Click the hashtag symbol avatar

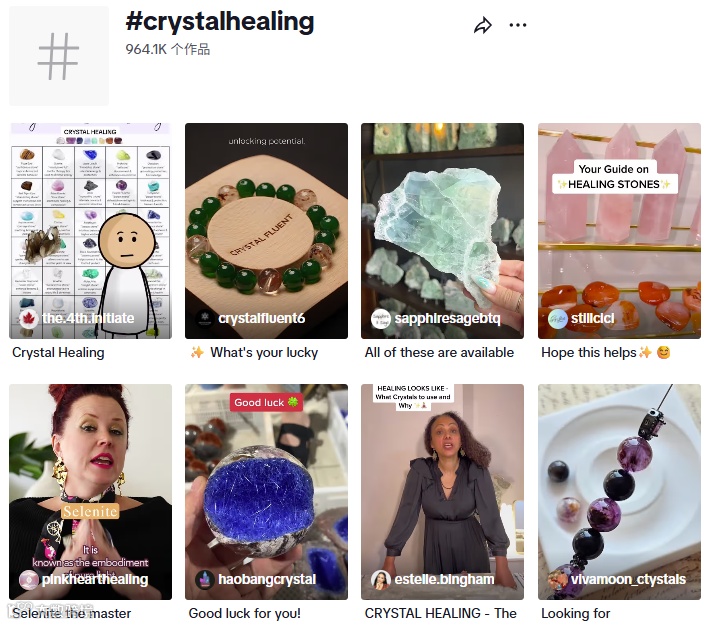[x=58, y=56]
